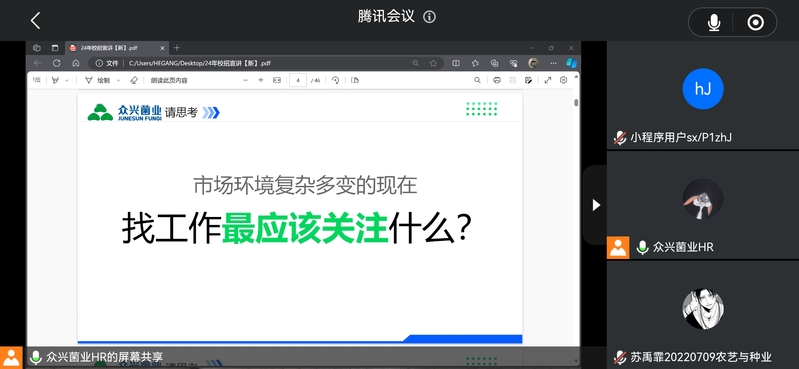Click the zoom magnifier inside the address bar
This screenshot has height=369, width=799.
tap(416, 63)
